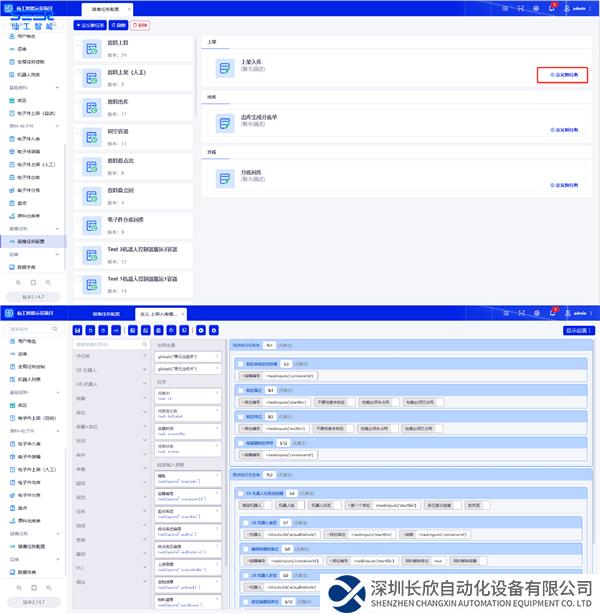Tick the checkbox on block b4
600x614 pixels.
[x=240, y=390]
